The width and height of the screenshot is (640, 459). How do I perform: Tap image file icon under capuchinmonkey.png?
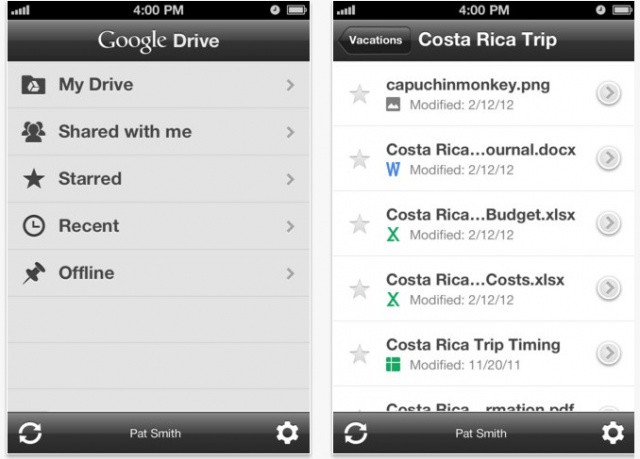click(393, 104)
